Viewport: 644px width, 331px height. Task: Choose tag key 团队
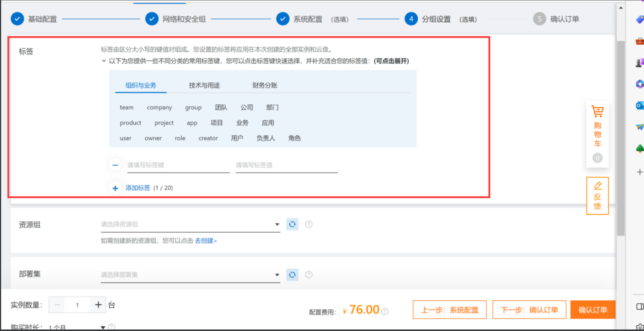[x=221, y=107]
